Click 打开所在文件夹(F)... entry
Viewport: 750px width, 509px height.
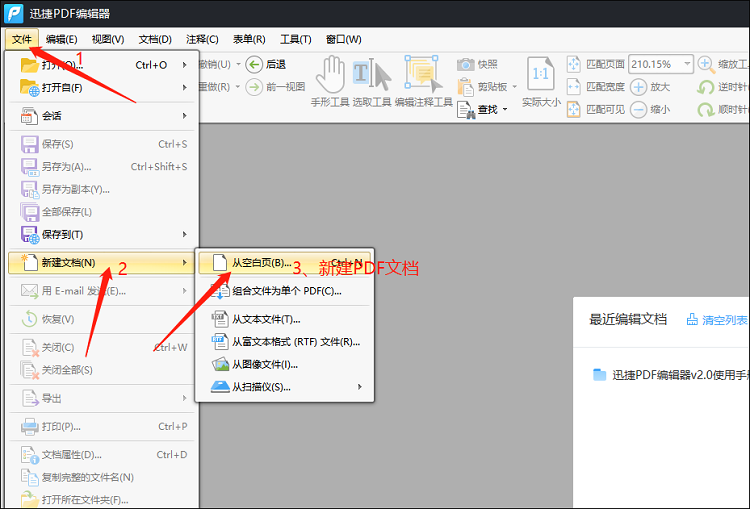(102, 499)
